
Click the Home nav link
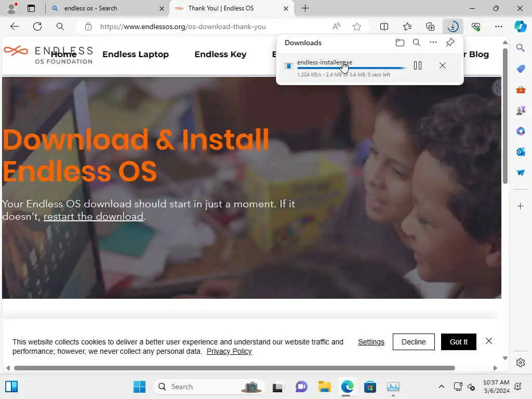(64, 54)
